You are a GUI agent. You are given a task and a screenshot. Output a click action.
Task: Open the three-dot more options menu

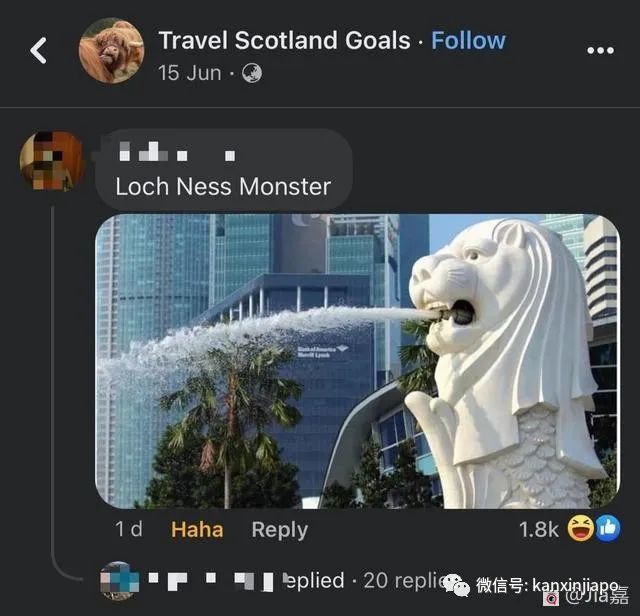(600, 51)
